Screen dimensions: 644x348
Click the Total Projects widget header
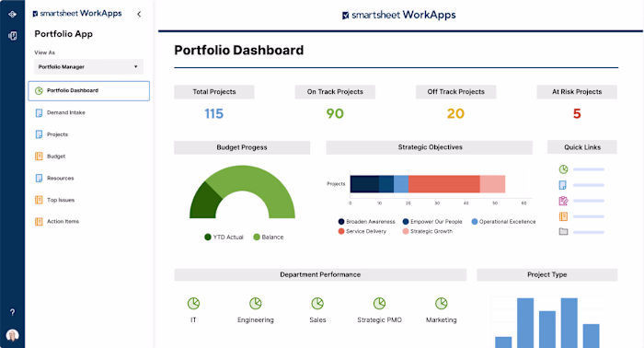tap(214, 92)
